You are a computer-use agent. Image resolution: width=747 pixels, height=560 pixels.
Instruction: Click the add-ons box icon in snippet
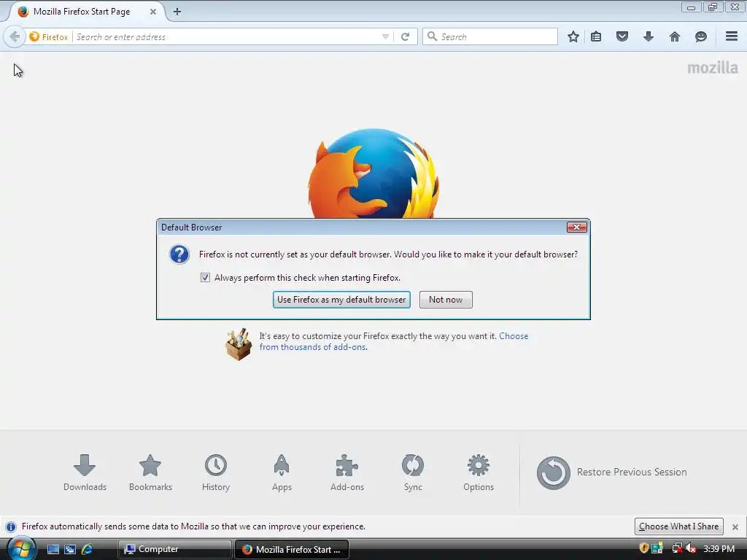[239, 344]
